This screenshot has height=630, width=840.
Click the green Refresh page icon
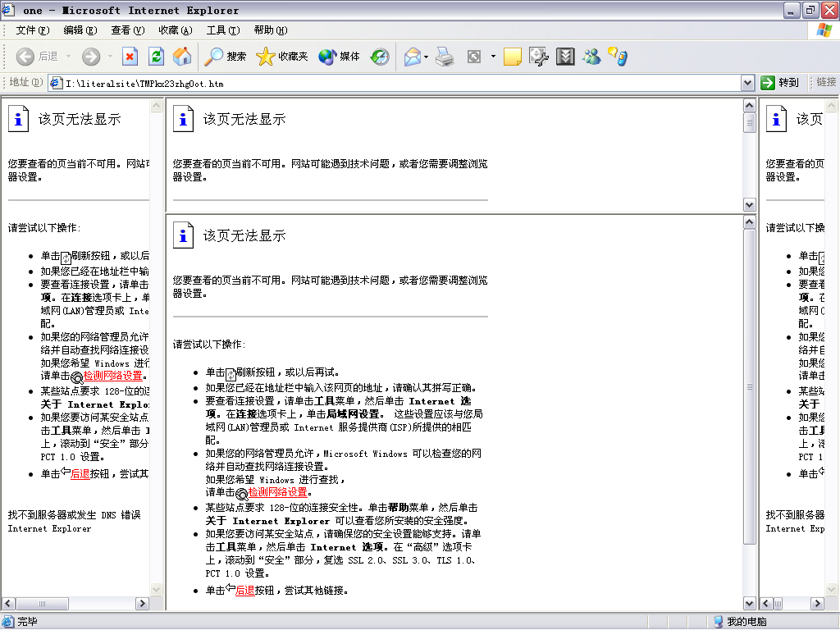point(156,57)
